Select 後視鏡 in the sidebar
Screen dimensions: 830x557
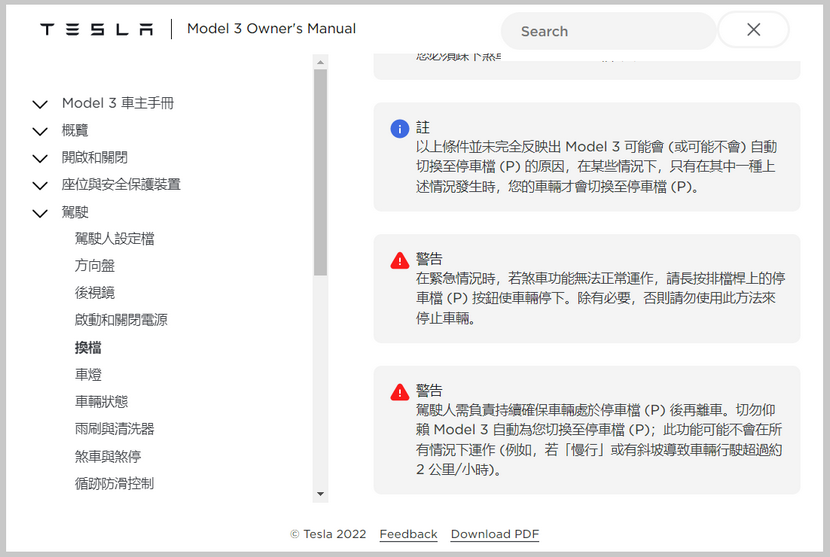(94, 293)
